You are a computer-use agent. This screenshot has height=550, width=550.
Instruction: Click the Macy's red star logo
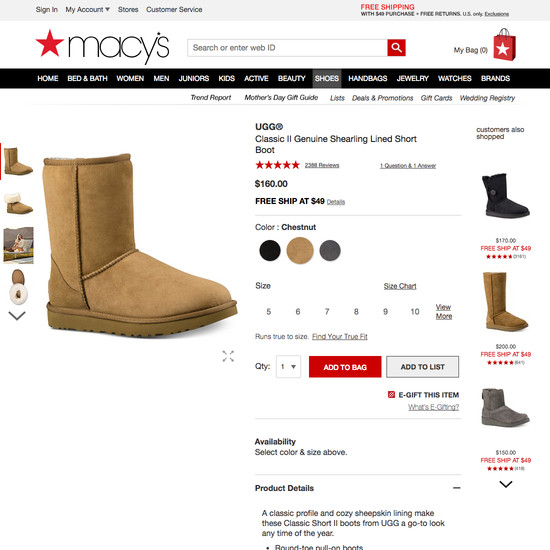click(x=50, y=43)
